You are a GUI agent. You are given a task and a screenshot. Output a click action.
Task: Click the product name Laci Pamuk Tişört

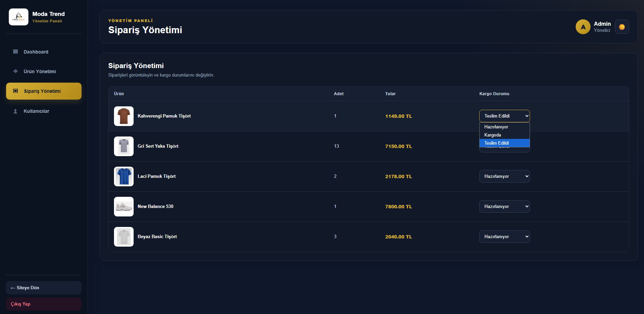157,176
